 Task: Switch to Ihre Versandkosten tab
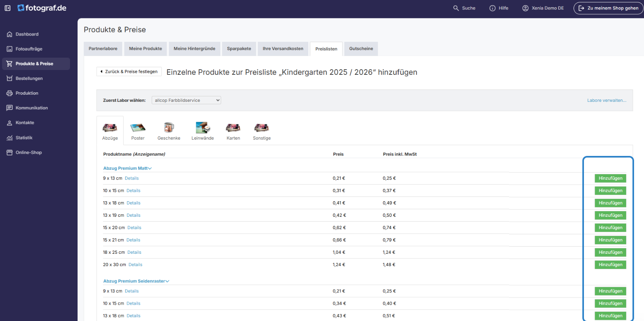tap(283, 49)
